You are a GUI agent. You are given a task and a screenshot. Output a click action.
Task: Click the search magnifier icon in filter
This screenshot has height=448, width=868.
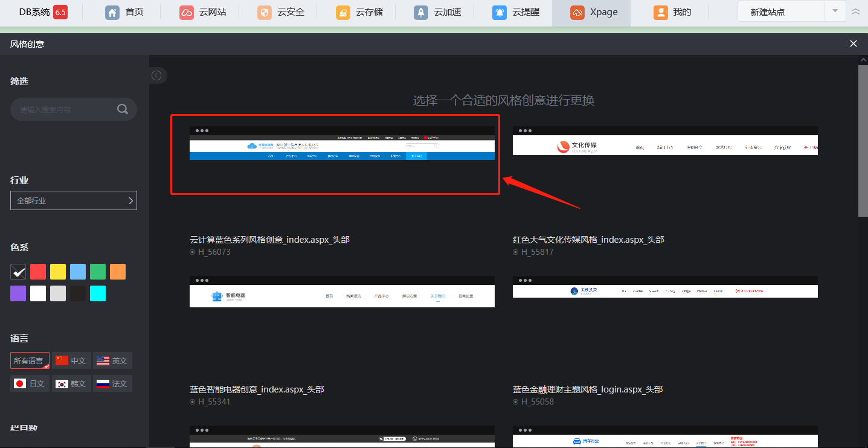[x=123, y=109]
